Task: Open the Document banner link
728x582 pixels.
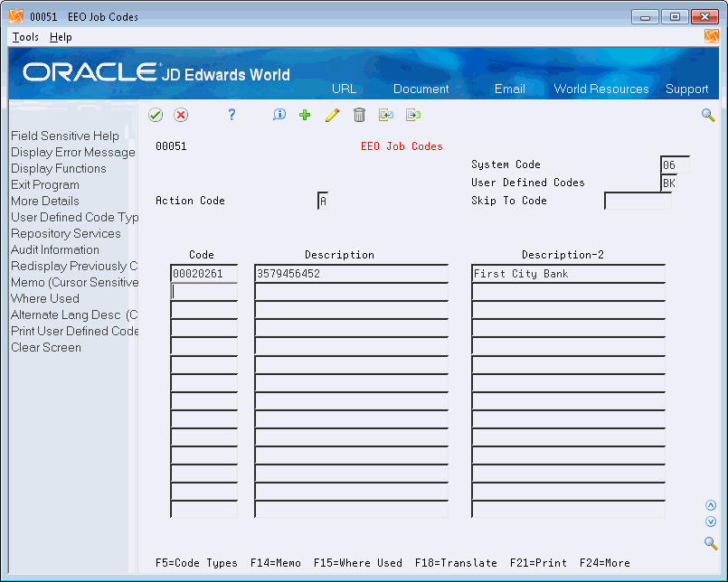Action: click(421, 89)
